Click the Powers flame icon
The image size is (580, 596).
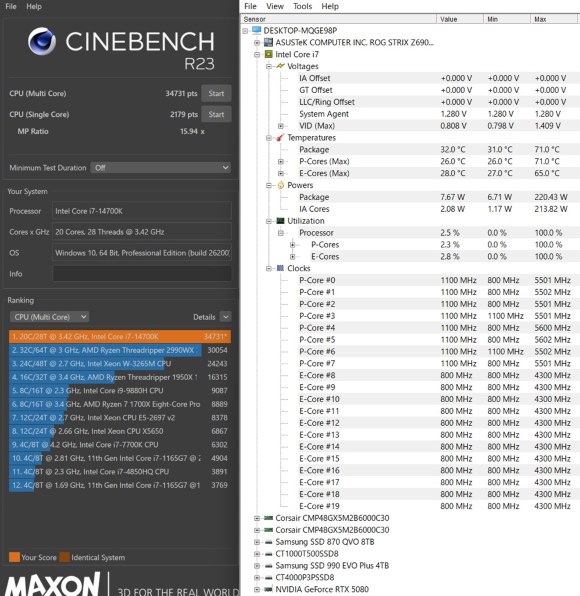280,185
